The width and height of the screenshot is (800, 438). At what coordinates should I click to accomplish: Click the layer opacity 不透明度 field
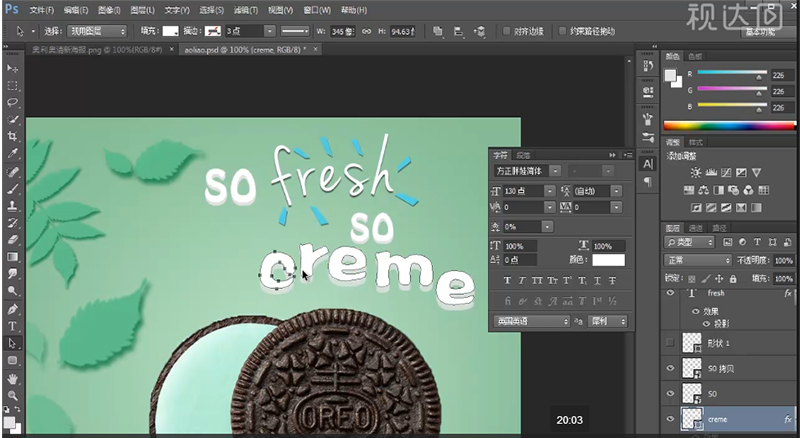(783, 260)
